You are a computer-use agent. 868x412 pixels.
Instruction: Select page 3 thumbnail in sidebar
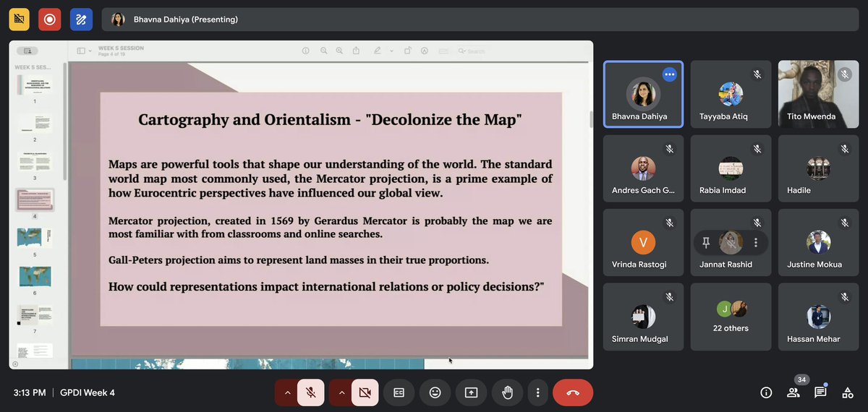coord(34,161)
